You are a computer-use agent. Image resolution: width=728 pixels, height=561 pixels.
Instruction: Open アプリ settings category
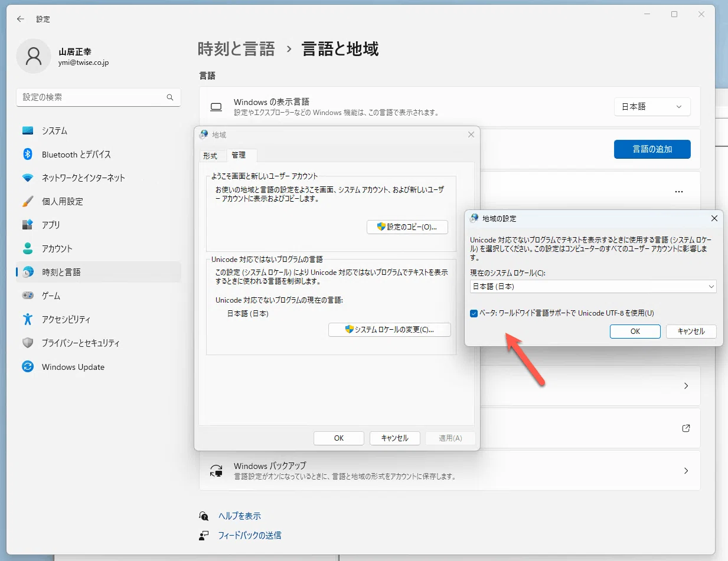pos(99,225)
